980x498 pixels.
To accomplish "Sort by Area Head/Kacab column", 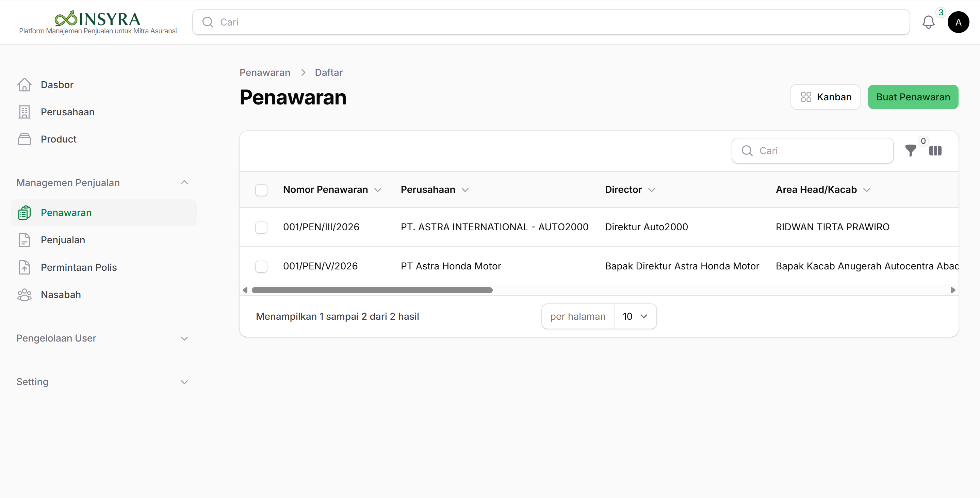I will [823, 189].
